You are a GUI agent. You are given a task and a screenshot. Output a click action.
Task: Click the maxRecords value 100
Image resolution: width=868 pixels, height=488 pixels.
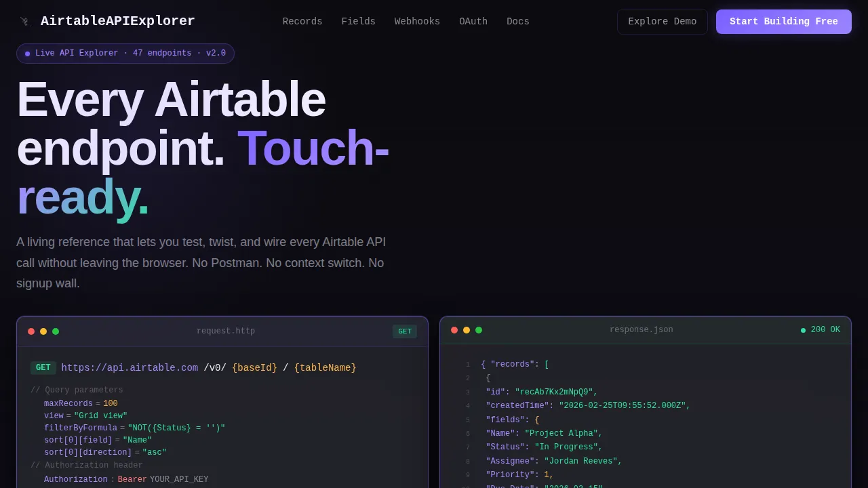(111, 404)
